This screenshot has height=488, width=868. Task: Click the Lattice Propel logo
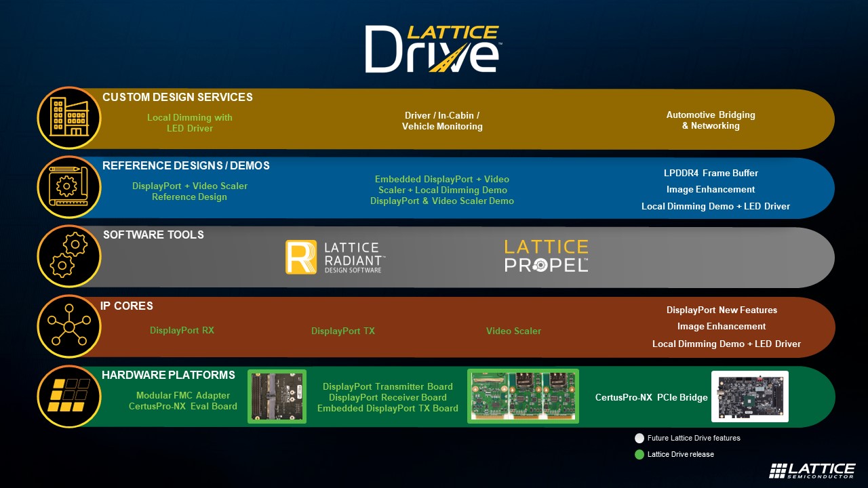click(545, 256)
